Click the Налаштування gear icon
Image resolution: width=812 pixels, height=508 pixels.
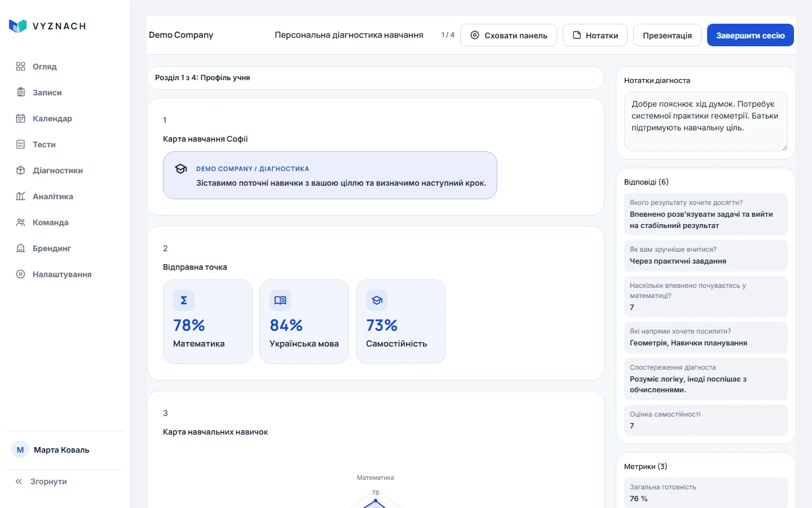pyautogui.click(x=20, y=274)
